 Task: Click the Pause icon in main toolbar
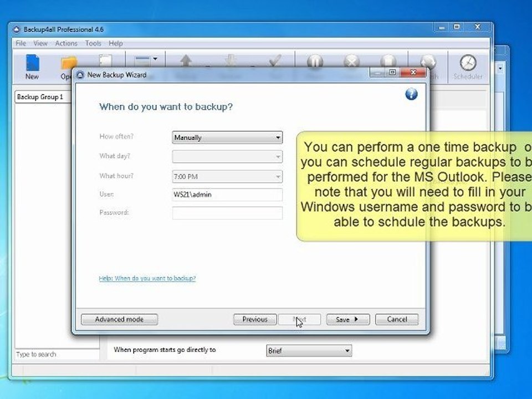point(315,62)
